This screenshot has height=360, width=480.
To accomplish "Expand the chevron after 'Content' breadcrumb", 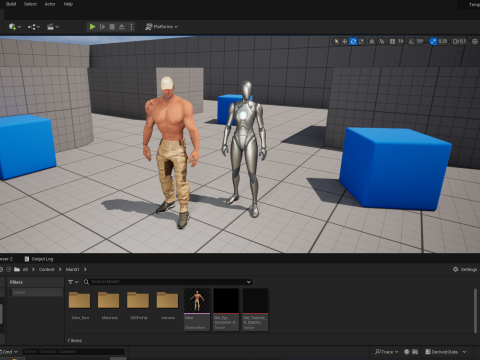I will [x=60, y=269].
